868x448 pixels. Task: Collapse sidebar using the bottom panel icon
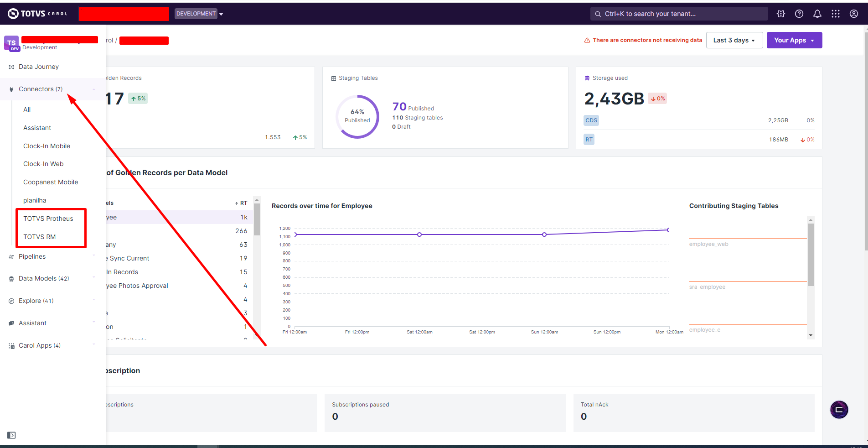[x=12, y=435]
